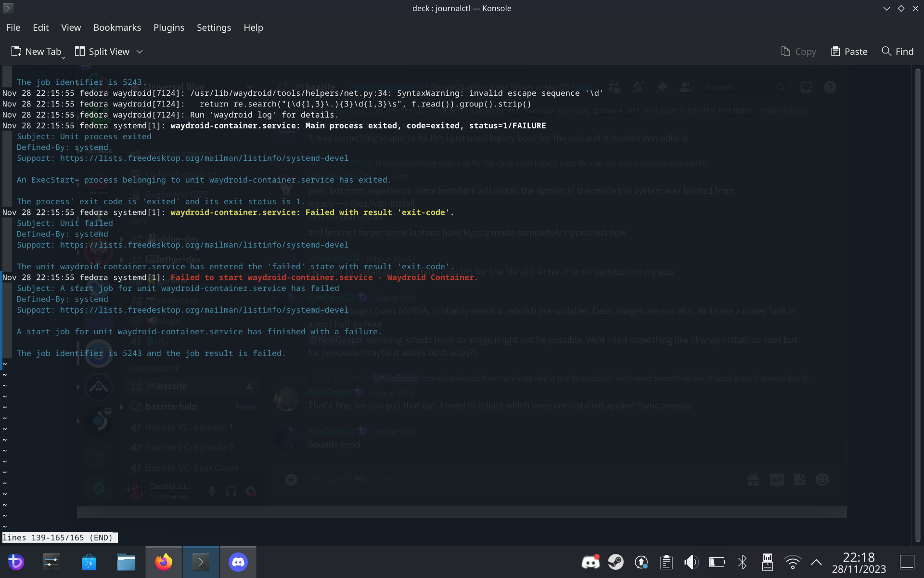The height and width of the screenshot is (578, 924).
Task: Click the clock showing 22:18
Action: tap(859, 563)
